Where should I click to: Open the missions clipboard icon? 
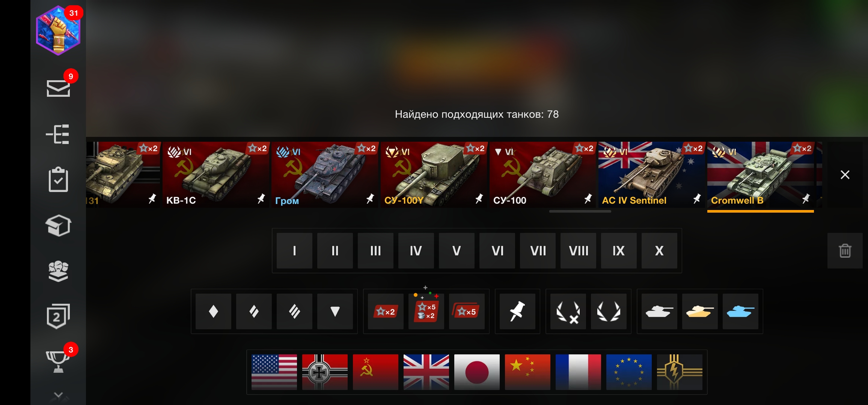coord(58,180)
